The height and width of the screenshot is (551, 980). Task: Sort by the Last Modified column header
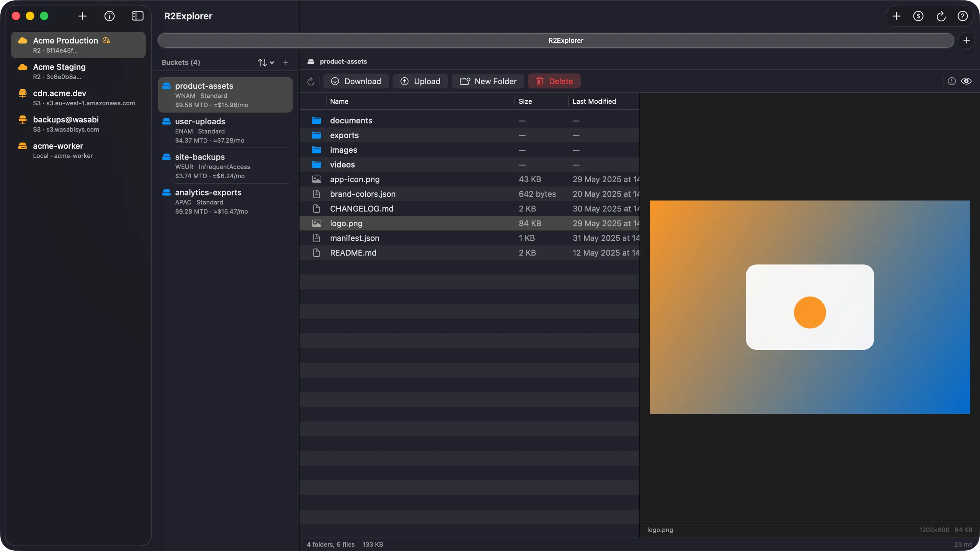tap(604, 101)
